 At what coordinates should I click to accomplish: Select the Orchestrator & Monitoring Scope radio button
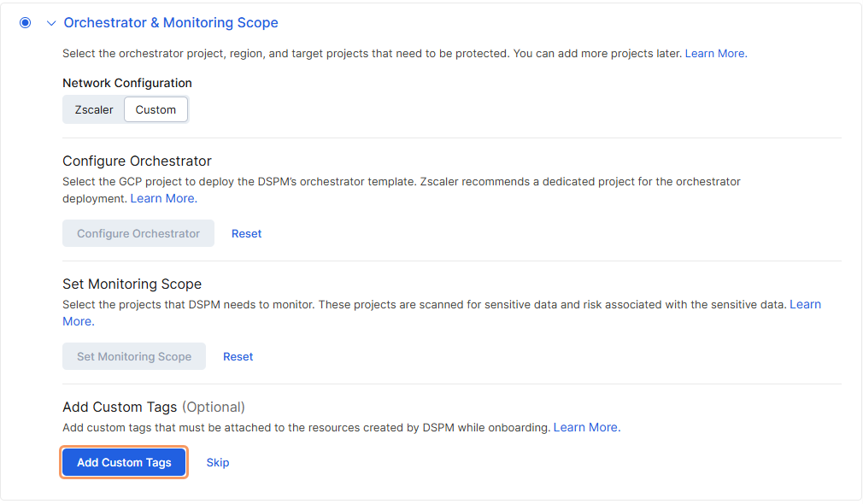click(x=25, y=23)
